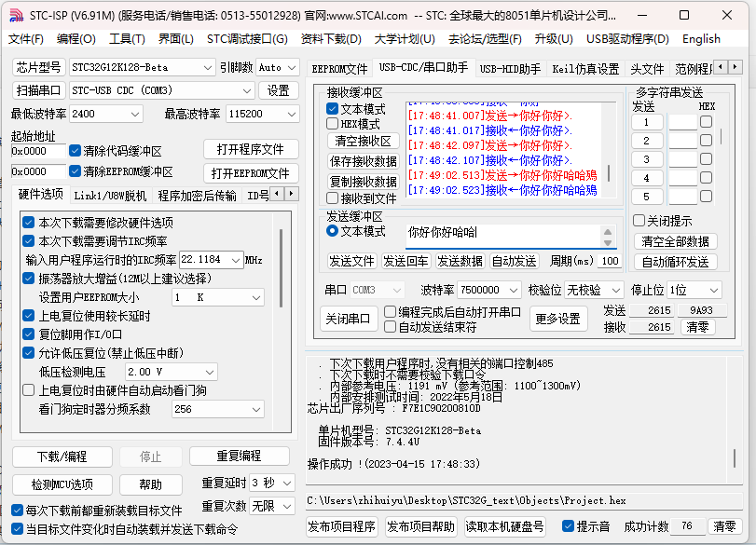
Task: Click the STC-ISP app icon in title bar
Action: tap(16, 16)
